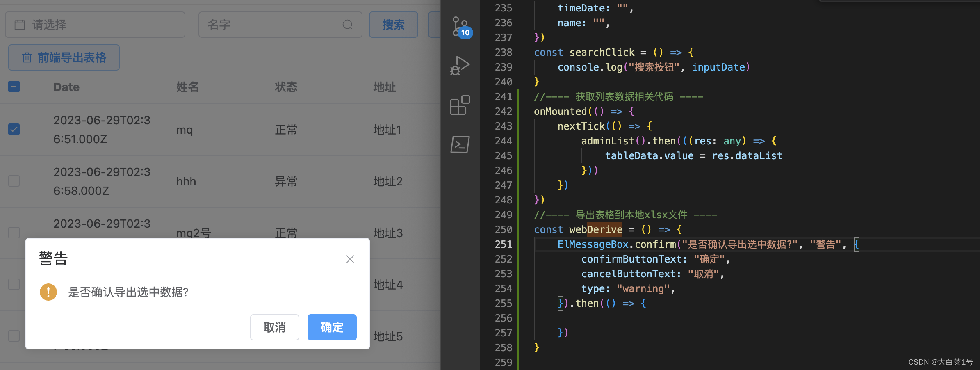980x370 pixels.
Task: Open the terminal panel icon in the sidebar
Action: tap(460, 144)
